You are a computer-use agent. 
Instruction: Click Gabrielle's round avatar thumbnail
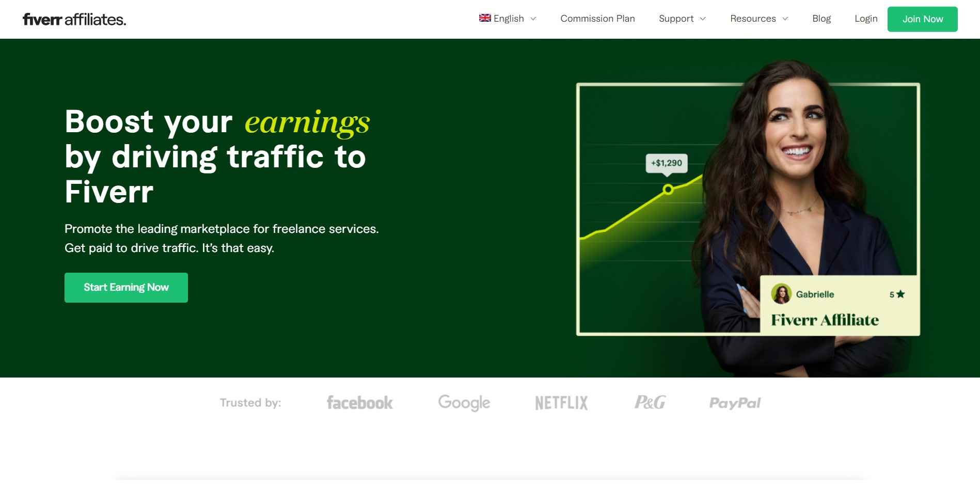point(781,294)
